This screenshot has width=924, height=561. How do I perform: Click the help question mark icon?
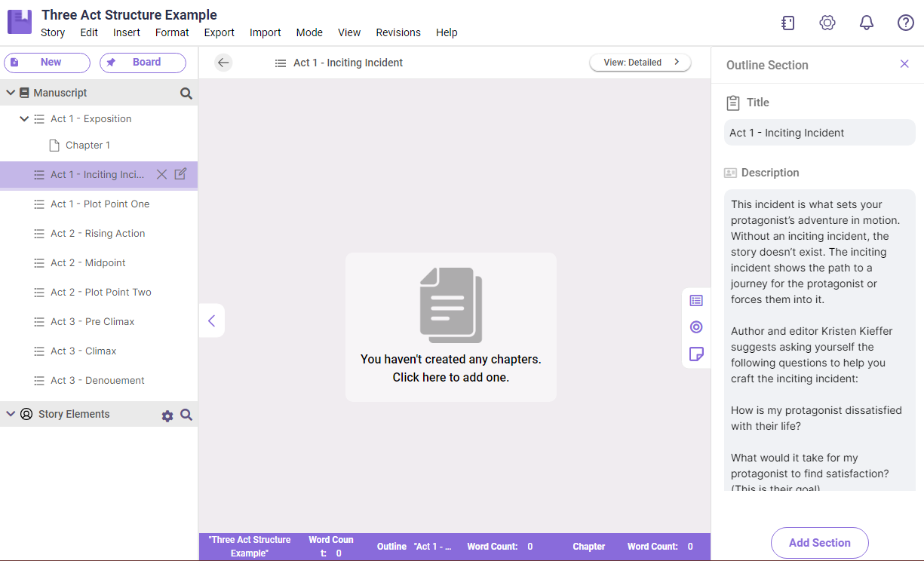tap(906, 23)
